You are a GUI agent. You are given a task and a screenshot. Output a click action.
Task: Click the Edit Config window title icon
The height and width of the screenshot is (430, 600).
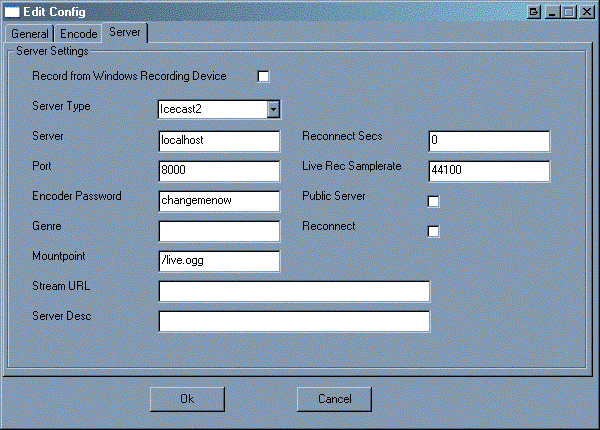coord(14,11)
